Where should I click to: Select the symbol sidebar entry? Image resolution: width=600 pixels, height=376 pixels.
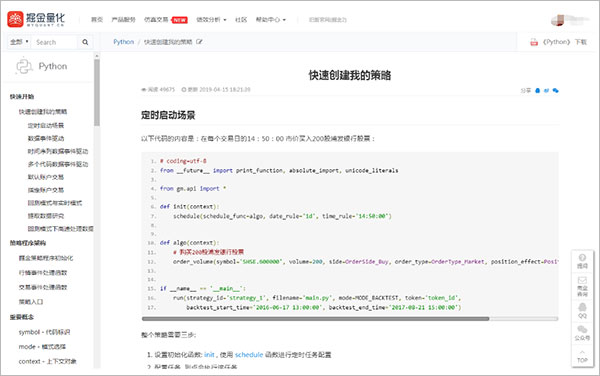(44, 332)
